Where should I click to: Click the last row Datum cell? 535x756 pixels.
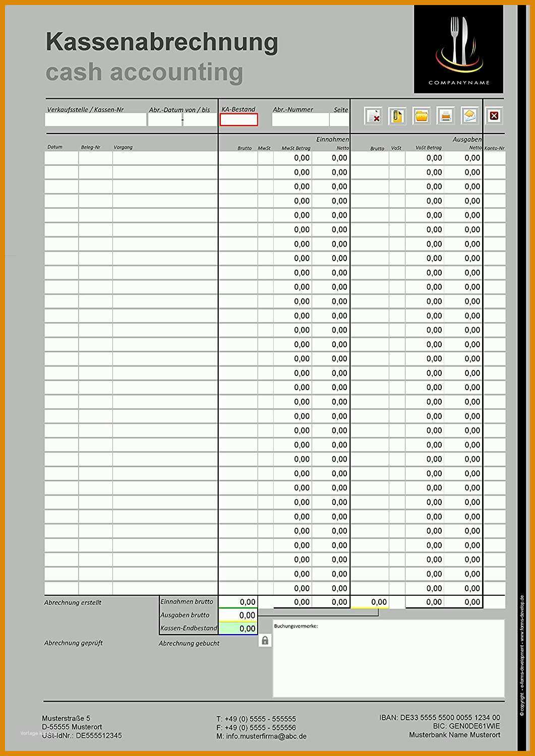pyautogui.click(x=62, y=588)
